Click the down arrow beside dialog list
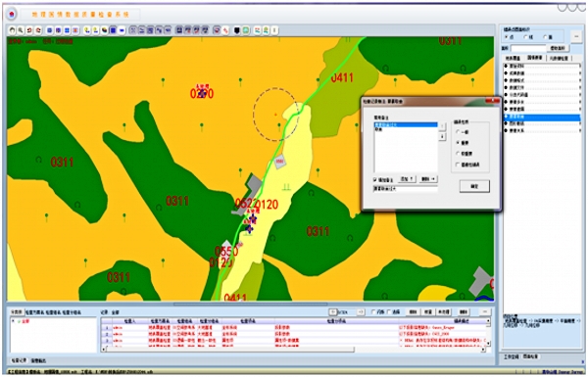The height and width of the screenshot is (377, 588). (443, 137)
